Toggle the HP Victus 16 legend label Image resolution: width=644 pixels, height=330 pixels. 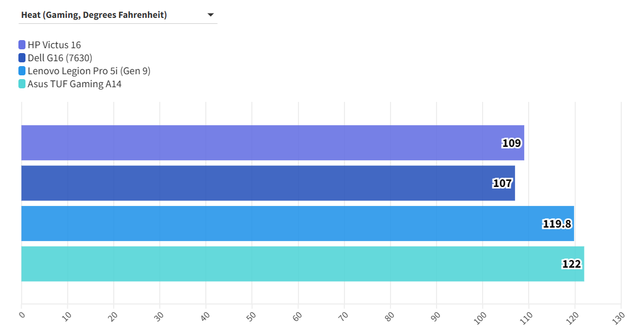pyautogui.click(x=54, y=45)
